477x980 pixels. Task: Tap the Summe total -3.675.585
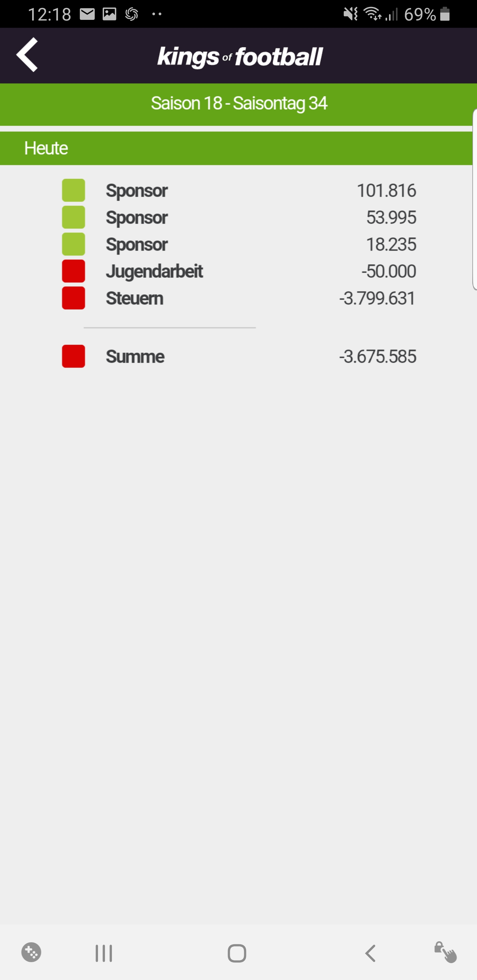378,357
